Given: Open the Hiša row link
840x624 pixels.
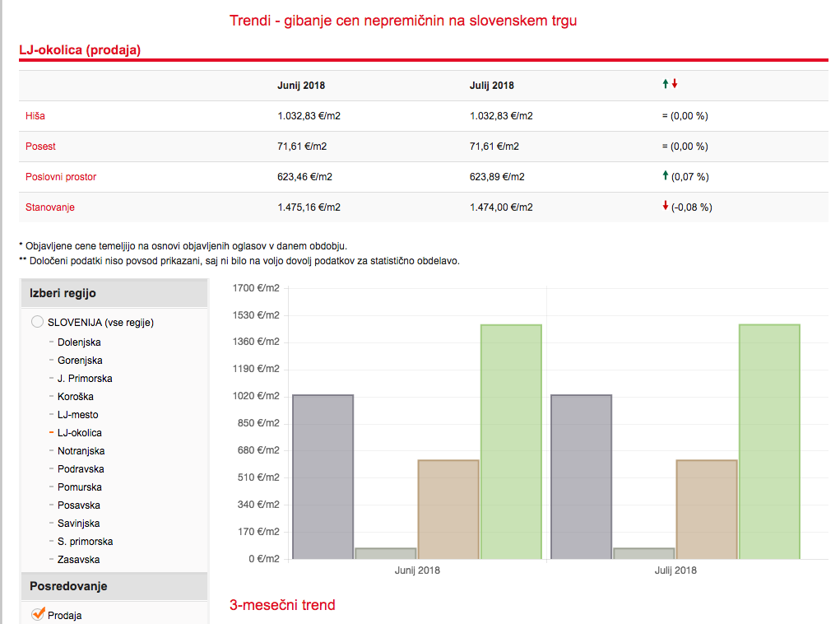Looking at the screenshot, I should [x=35, y=116].
